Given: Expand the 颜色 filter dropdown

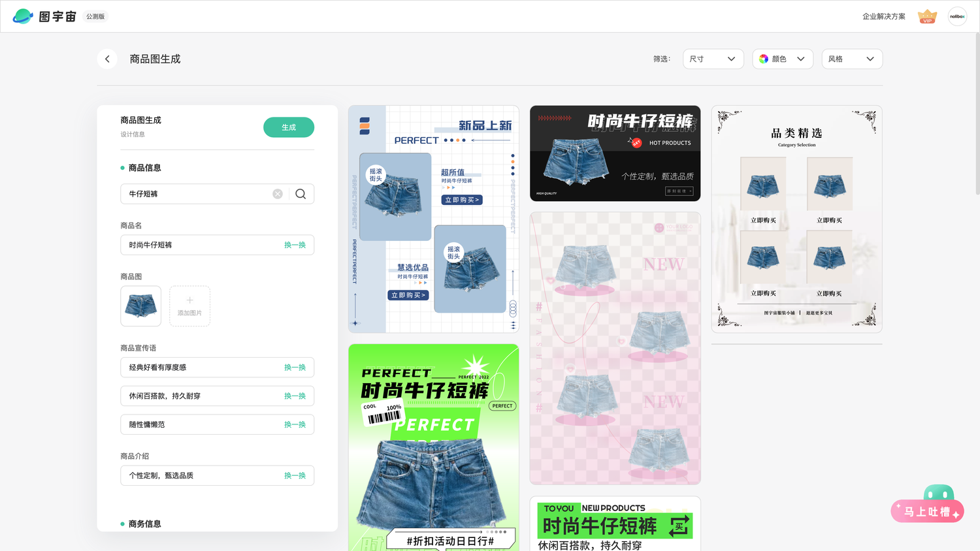Looking at the screenshot, I should [x=783, y=59].
